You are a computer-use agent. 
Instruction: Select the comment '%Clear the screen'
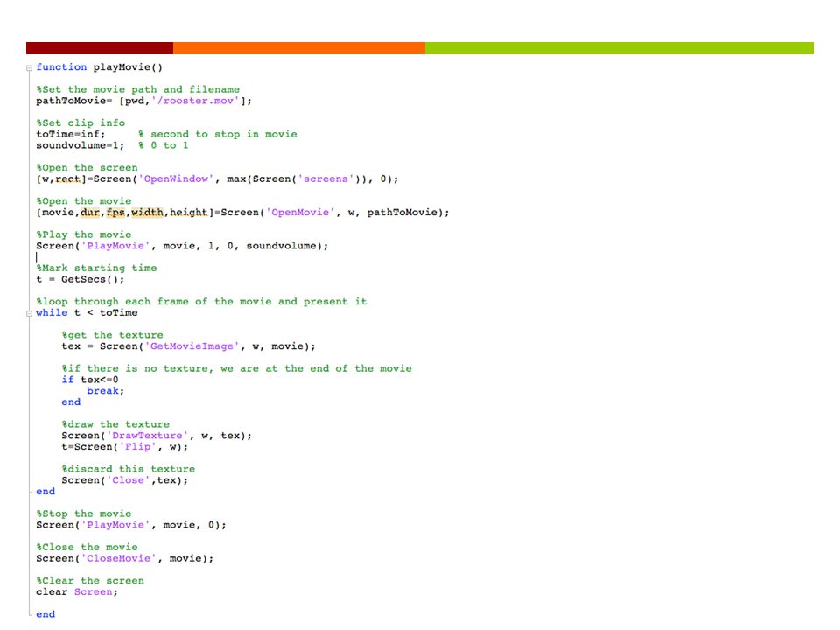click(90, 581)
